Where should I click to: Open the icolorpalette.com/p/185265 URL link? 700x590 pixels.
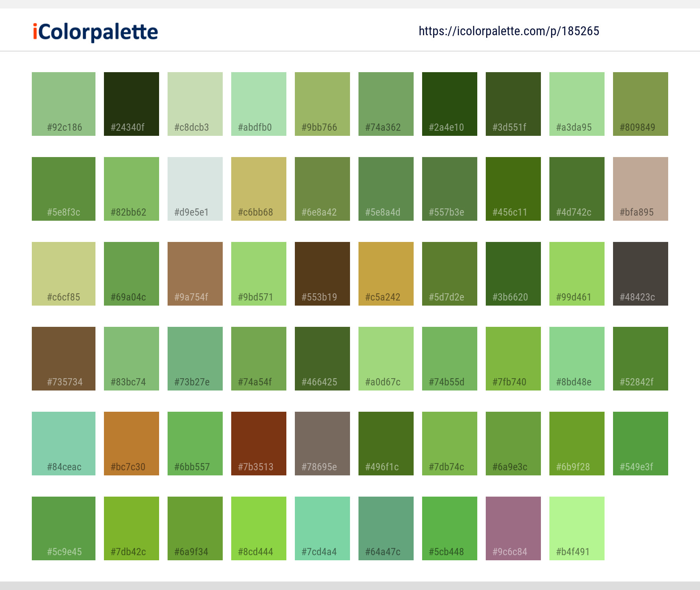pyautogui.click(x=509, y=31)
